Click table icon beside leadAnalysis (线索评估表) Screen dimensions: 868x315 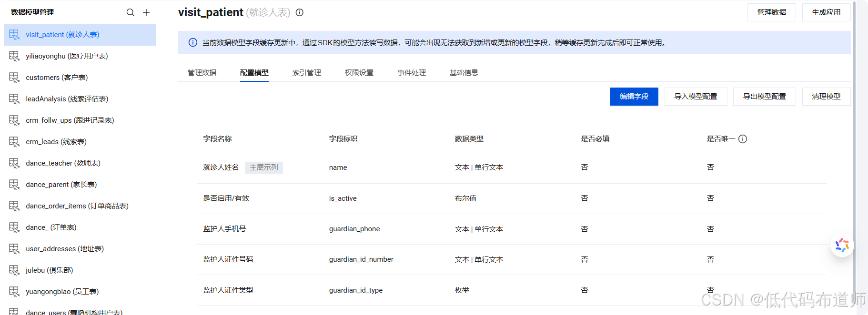(x=14, y=99)
